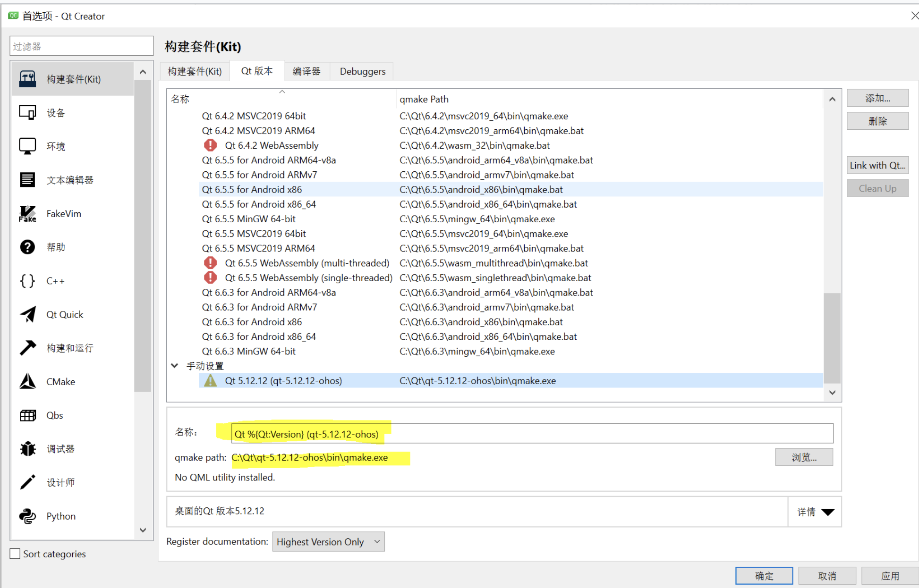
Task: Open the 调试器 bug icon category
Action: [28, 449]
